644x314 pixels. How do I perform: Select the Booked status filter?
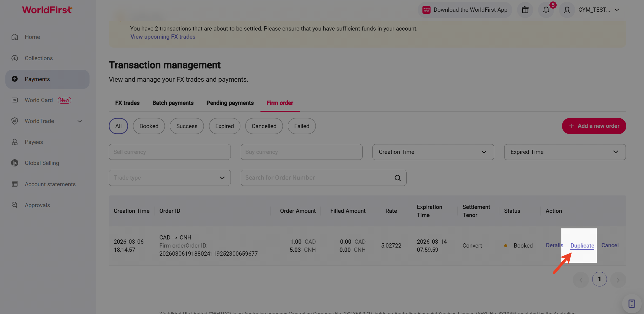point(149,126)
